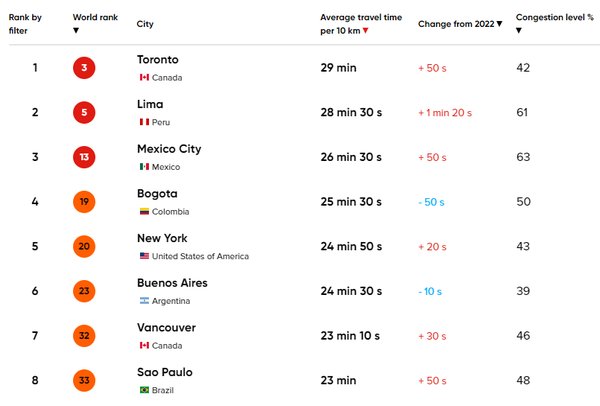Sort by Congestion level arrow
Viewport: 600px width, 406px height.
coord(519,31)
